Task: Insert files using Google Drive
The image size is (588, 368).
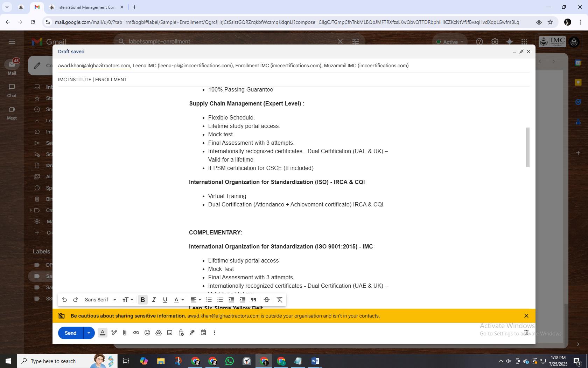Action: pyautogui.click(x=159, y=333)
